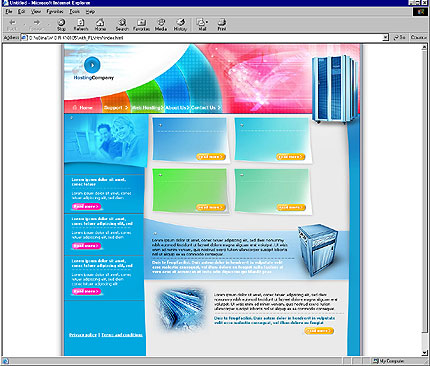Go forward with the Forward toolbar button
This screenshot has width=430, height=366.
tap(37, 25)
